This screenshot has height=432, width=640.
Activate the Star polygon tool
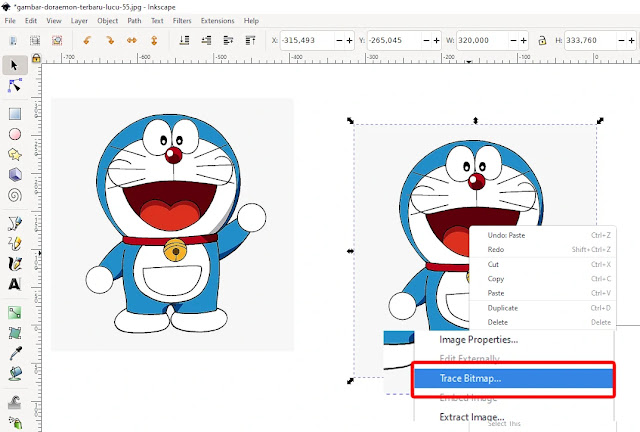15,155
